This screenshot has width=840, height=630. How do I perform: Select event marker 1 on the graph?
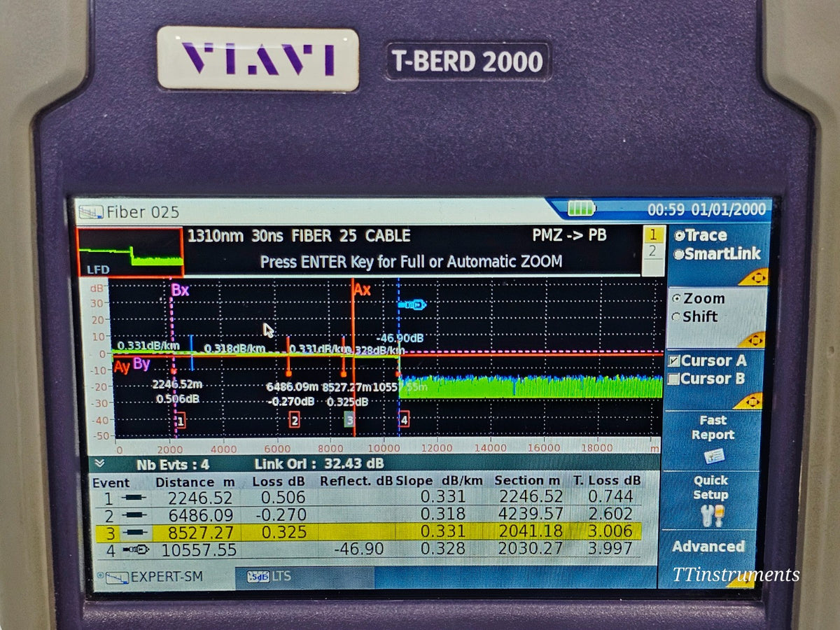(x=181, y=420)
